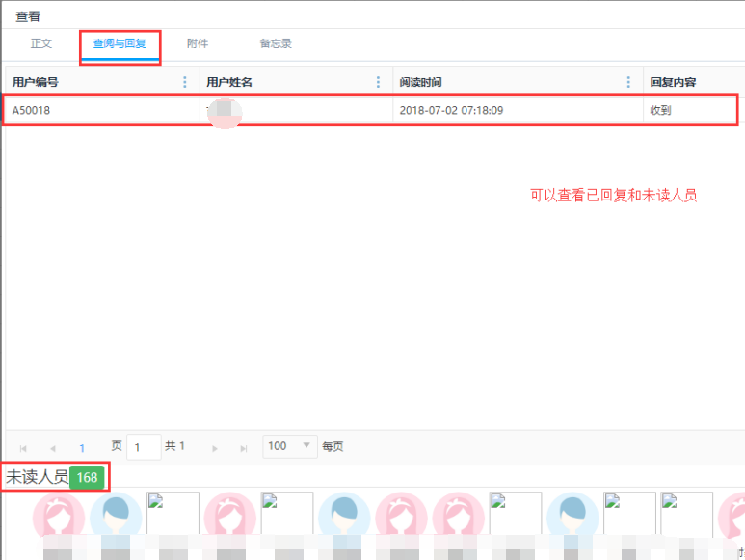Viewport: 745px width, 560px height.
Task: Open the 附件 tab
Action: pyautogui.click(x=198, y=44)
